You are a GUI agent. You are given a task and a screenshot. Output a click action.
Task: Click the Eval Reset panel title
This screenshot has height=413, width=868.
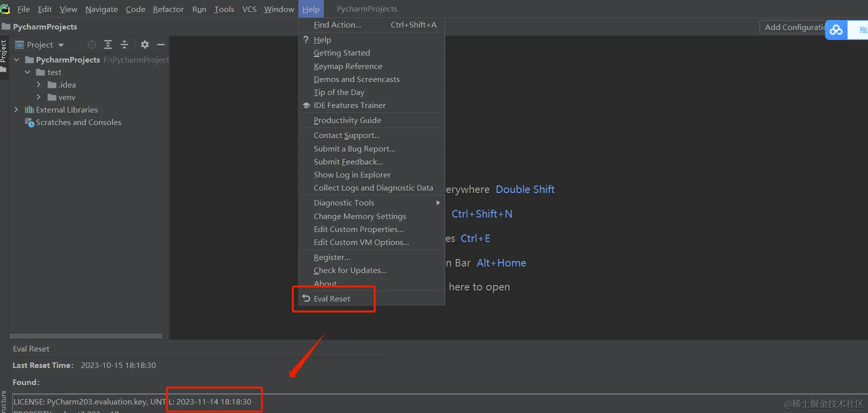31,348
